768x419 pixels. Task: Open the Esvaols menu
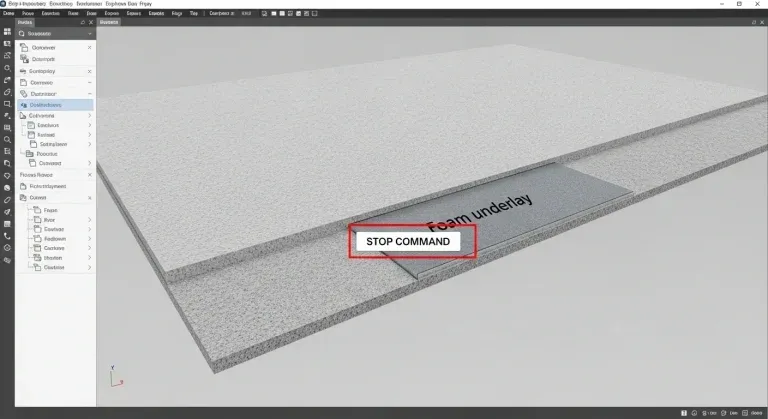click(156, 13)
